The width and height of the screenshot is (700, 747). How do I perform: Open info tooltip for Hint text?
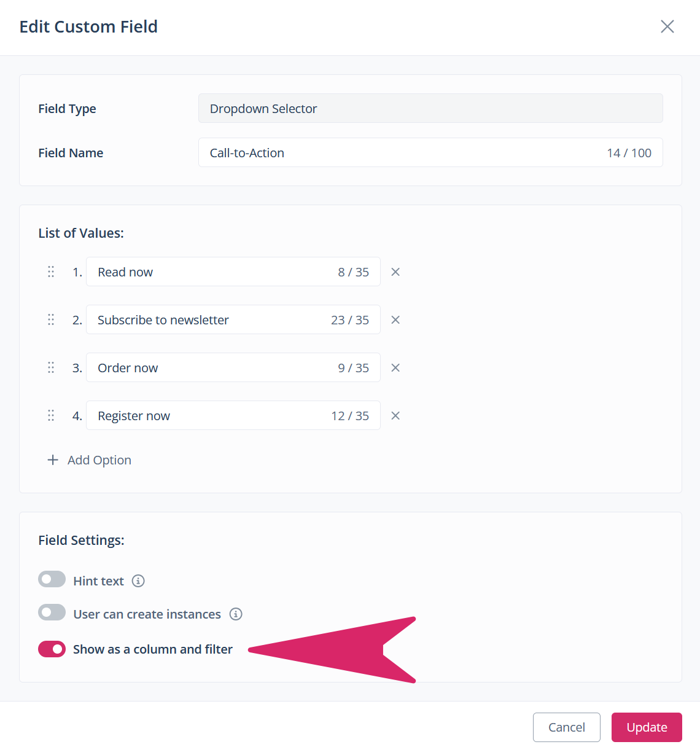[138, 581]
